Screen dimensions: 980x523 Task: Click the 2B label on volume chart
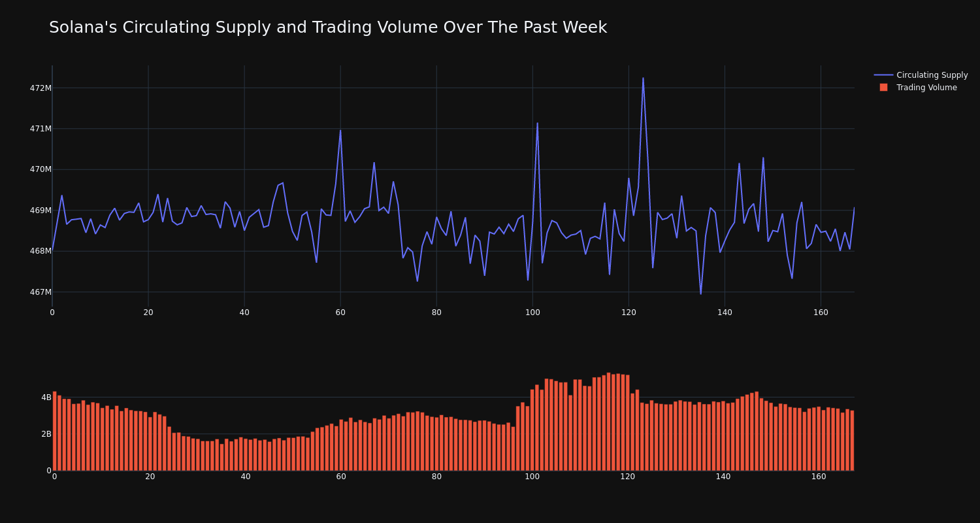tap(46, 434)
